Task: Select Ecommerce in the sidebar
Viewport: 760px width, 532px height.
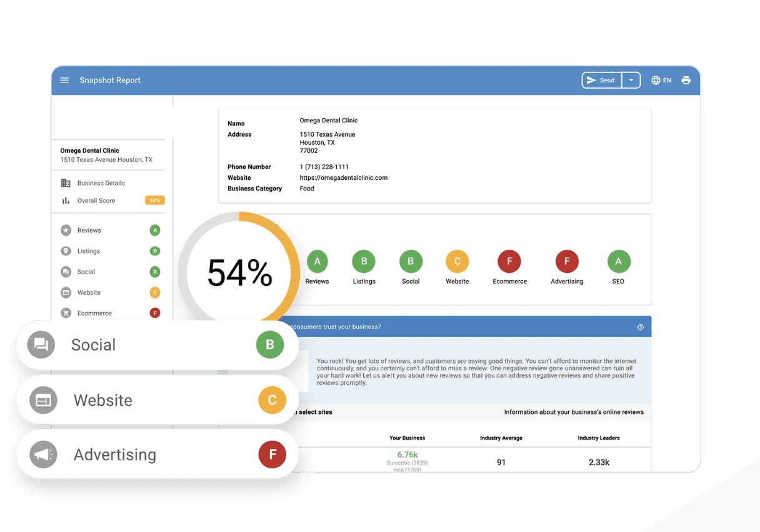Action: 94,313
